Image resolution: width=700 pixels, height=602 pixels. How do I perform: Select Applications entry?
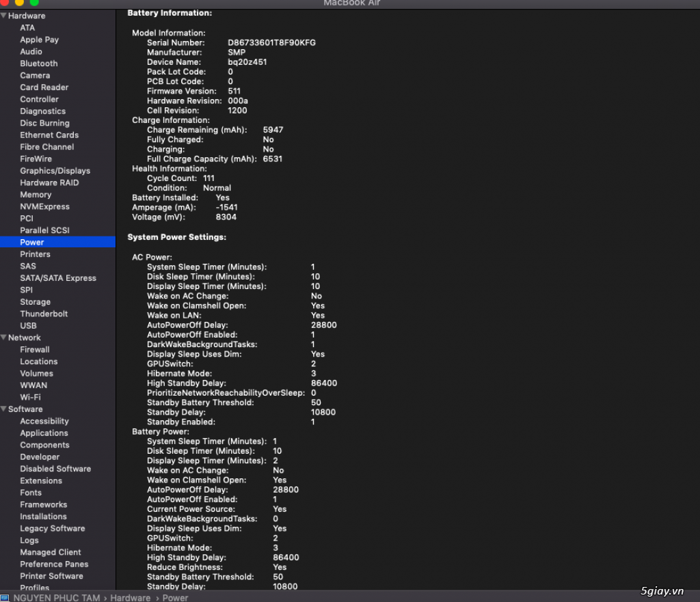click(x=44, y=433)
